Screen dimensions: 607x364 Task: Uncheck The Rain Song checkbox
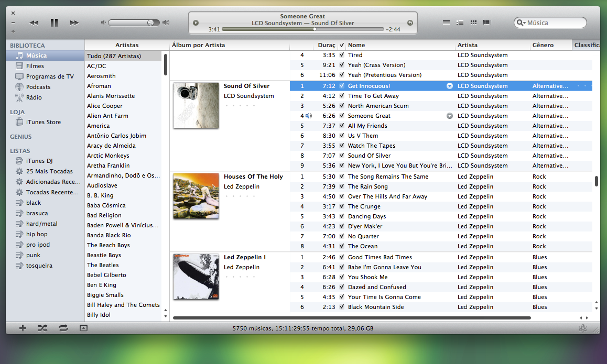342,186
